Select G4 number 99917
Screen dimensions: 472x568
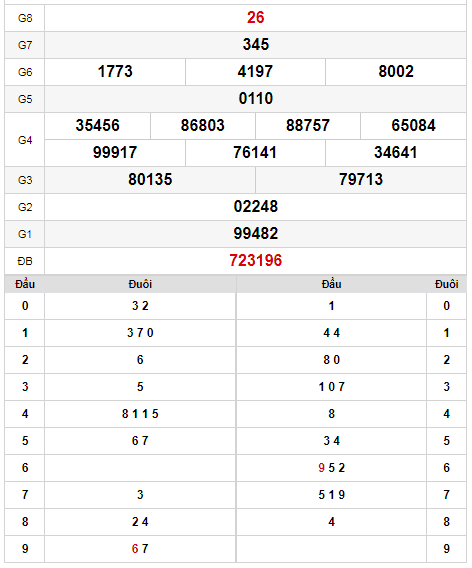115,153
